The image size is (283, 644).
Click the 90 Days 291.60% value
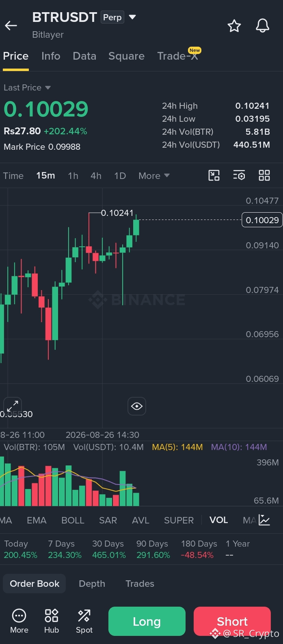tap(153, 555)
